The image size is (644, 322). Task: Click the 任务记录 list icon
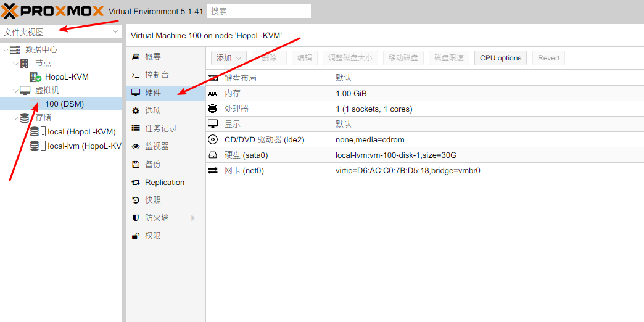[x=136, y=128]
